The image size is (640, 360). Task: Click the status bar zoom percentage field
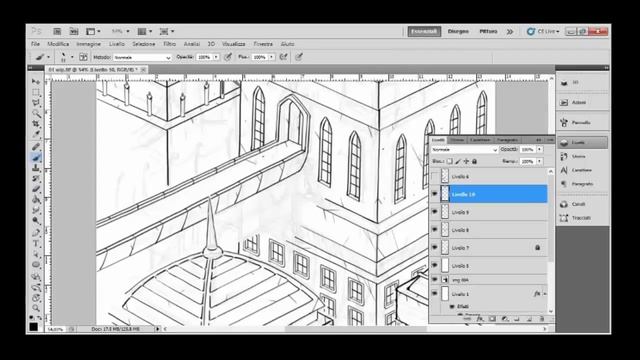(55, 329)
